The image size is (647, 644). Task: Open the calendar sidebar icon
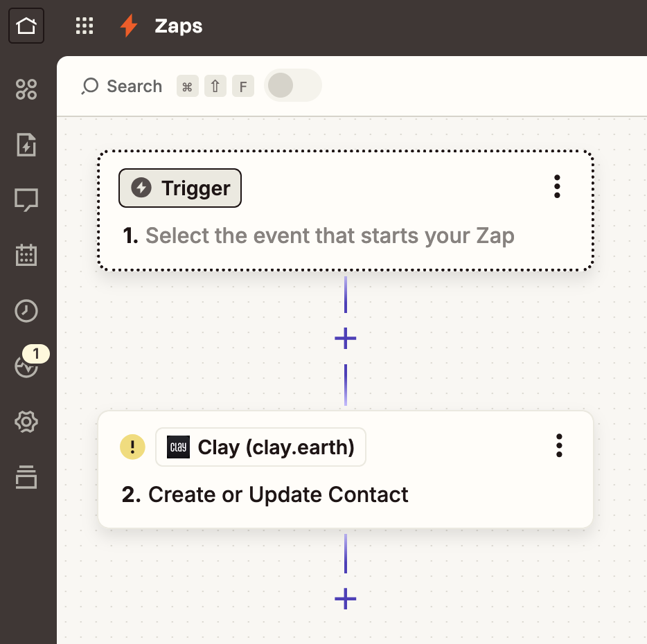[x=26, y=255]
